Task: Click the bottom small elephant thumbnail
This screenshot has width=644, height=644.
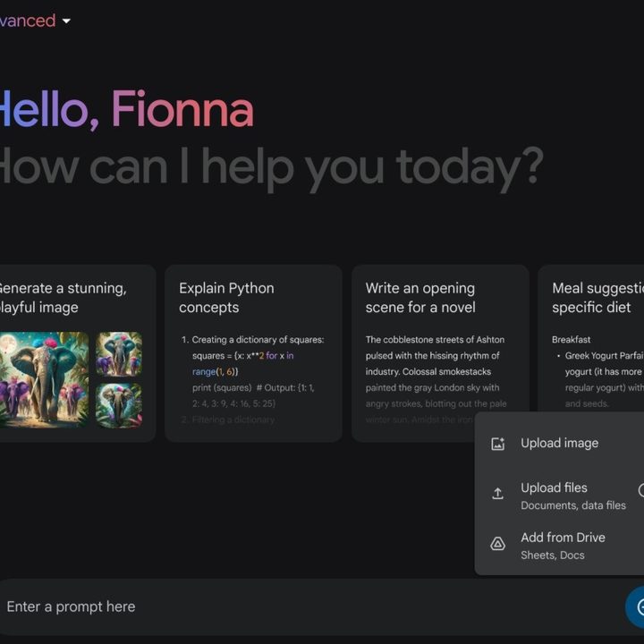Action: coord(119,405)
